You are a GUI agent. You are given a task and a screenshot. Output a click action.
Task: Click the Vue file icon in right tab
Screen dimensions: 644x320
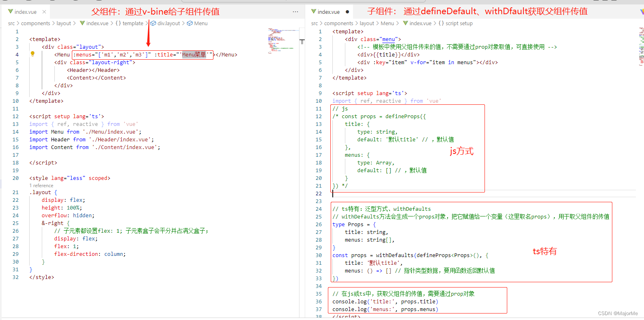(x=314, y=11)
